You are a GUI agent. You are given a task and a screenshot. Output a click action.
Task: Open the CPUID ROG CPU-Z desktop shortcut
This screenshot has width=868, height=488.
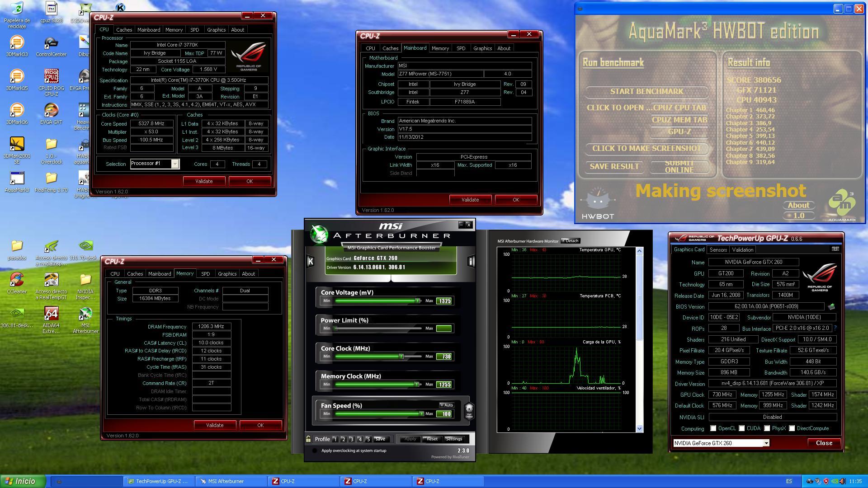51,83
